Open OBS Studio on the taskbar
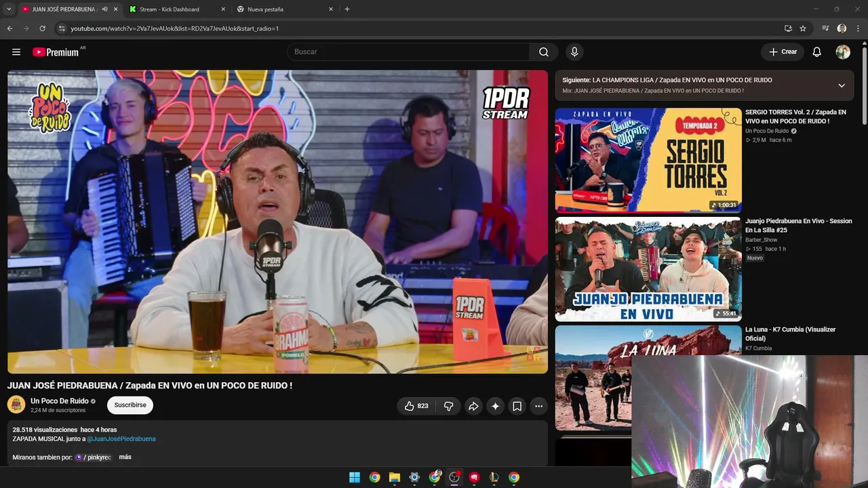868x488 pixels. (454, 477)
